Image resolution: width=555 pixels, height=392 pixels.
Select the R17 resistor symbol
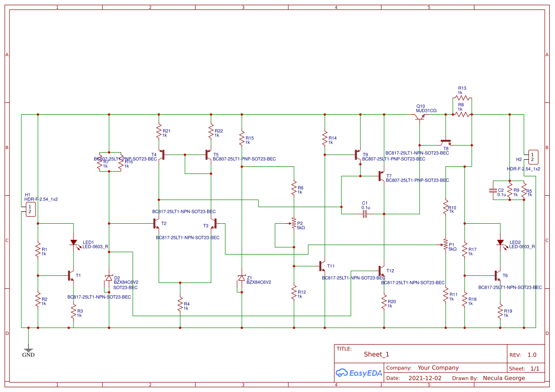465,250
